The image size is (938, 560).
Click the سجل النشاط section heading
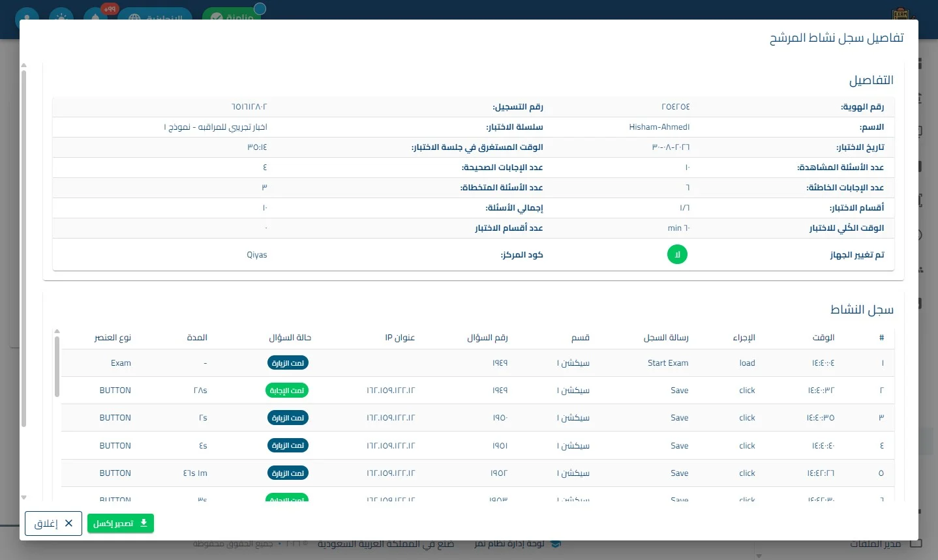[862, 309]
